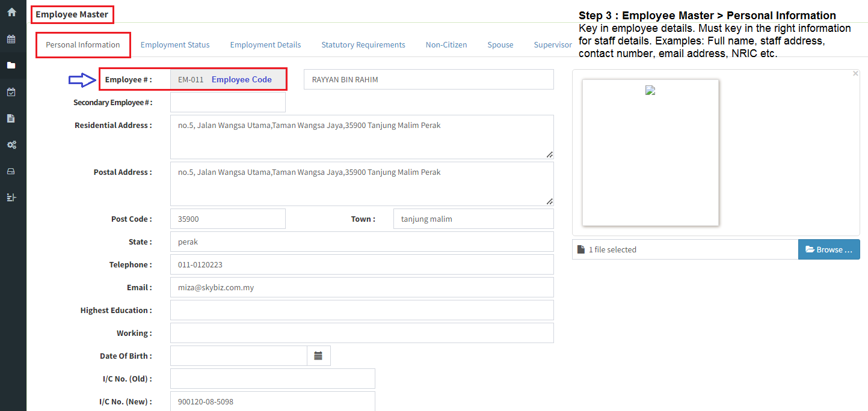This screenshot has height=411, width=868.
Task: Select the Non-Citizen tab
Action: [x=446, y=45]
